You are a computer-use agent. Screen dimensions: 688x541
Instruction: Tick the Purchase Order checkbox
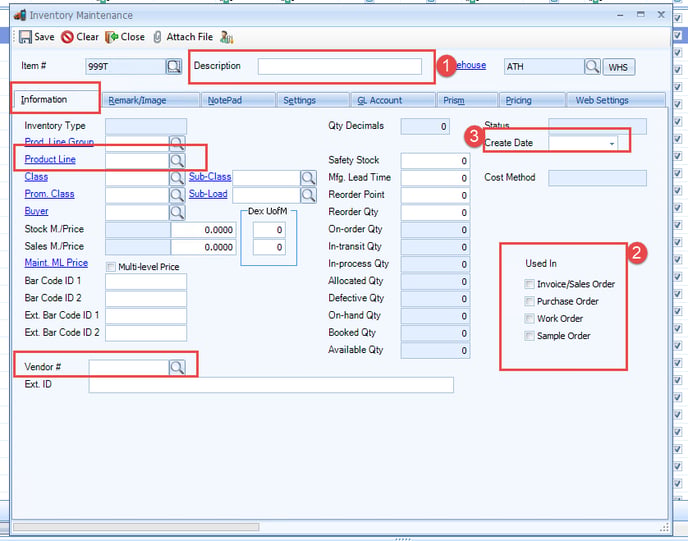click(530, 301)
